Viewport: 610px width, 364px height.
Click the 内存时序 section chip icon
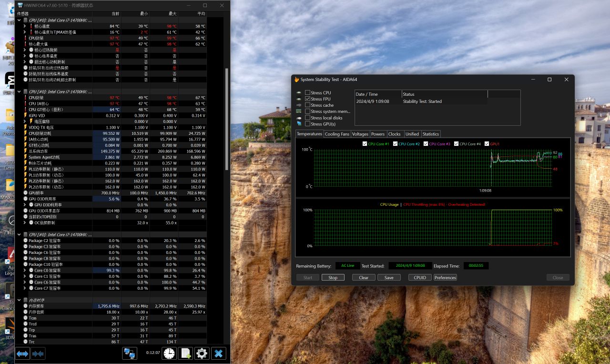pyautogui.click(x=26, y=300)
